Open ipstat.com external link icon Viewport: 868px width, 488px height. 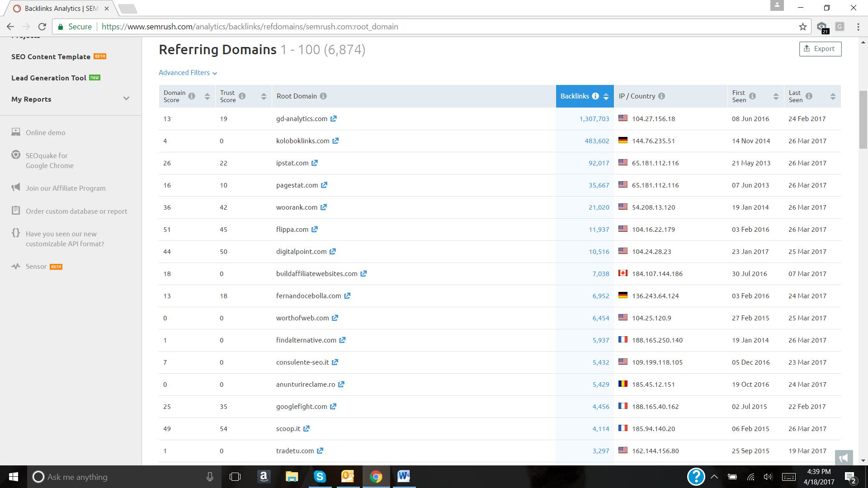click(x=315, y=163)
